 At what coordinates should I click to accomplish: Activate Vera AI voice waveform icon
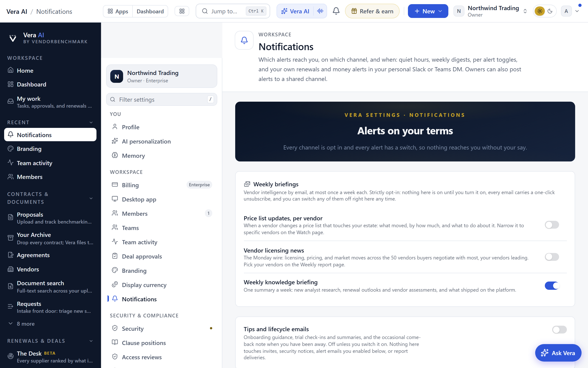coord(320,11)
